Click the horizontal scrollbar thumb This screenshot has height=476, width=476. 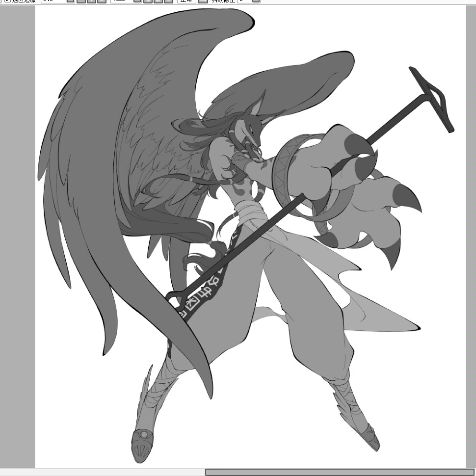339,472
